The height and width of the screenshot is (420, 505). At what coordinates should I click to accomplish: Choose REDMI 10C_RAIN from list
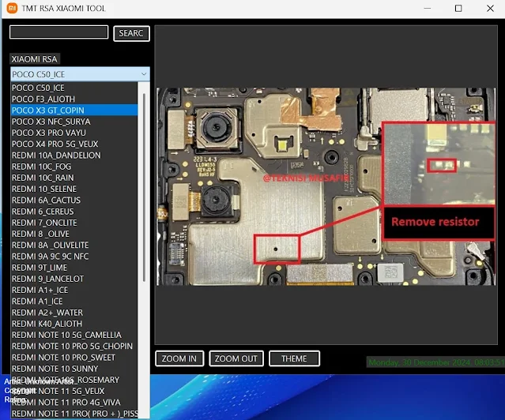[74, 178]
